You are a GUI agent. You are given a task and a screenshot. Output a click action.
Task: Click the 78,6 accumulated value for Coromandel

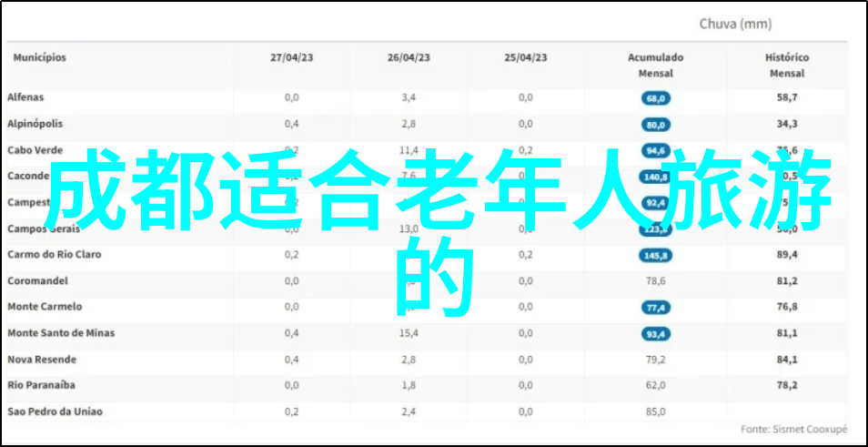(656, 280)
